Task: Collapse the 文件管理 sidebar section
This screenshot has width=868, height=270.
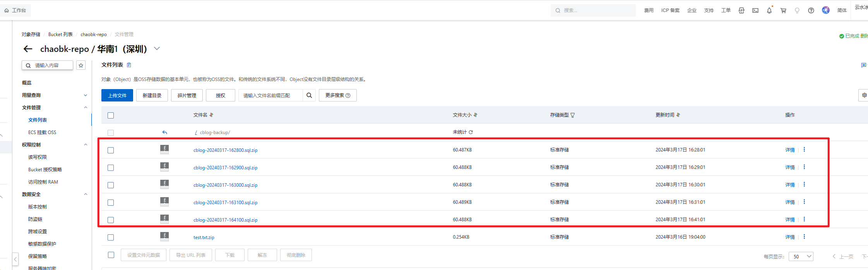Action: [86, 107]
